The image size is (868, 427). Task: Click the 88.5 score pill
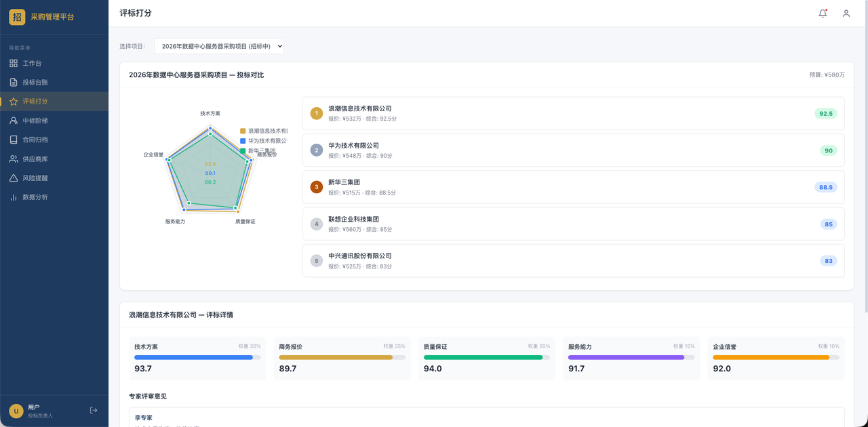click(x=826, y=187)
